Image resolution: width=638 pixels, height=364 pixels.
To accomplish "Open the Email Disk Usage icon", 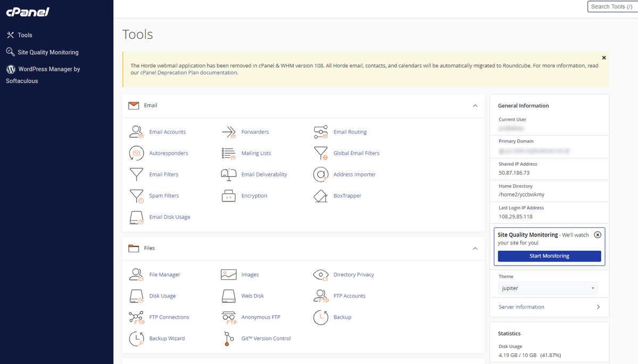I will point(137,217).
